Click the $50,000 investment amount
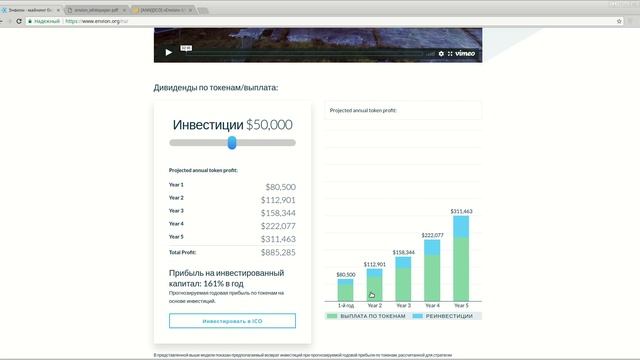This screenshot has width=640, height=360. pos(269,125)
